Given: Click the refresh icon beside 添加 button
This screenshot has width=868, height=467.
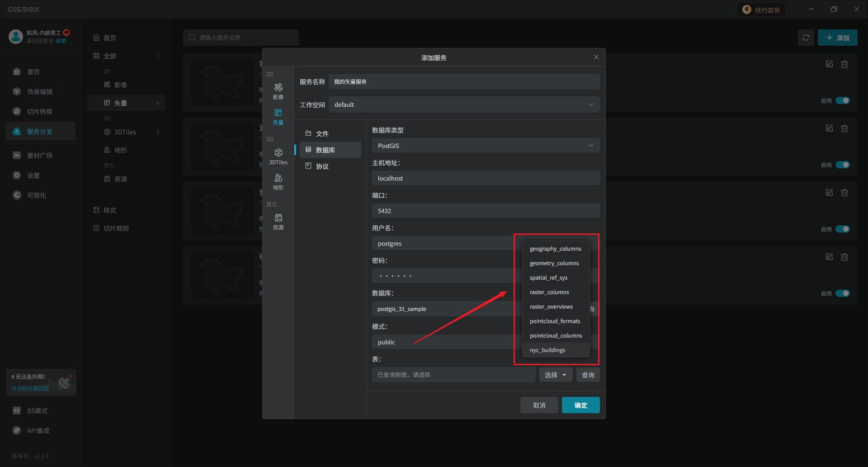Looking at the screenshot, I should (x=806, y=38).
